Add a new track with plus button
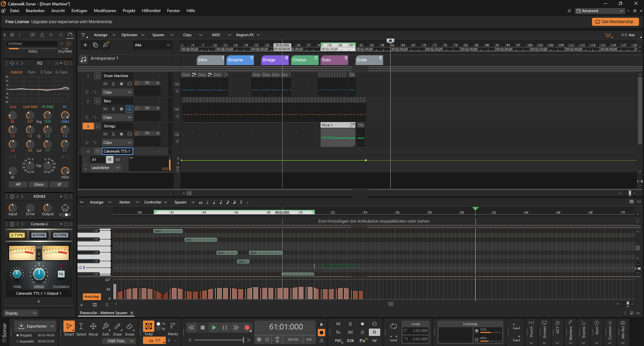 coord(85,45)
